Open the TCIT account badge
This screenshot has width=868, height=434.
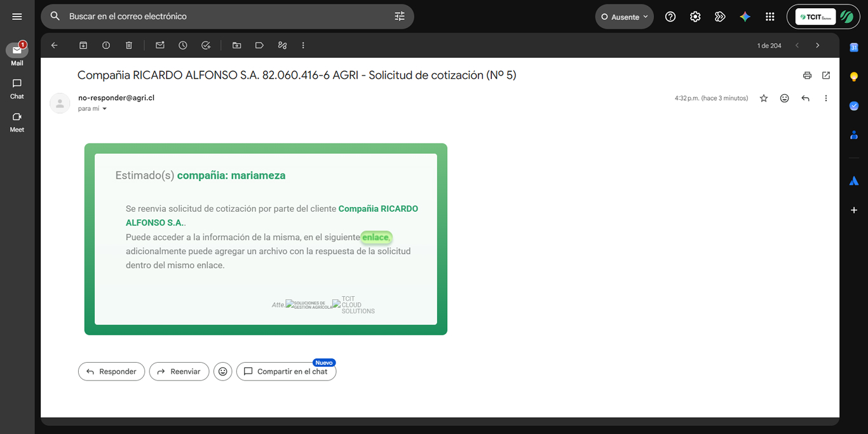[824, 17]
